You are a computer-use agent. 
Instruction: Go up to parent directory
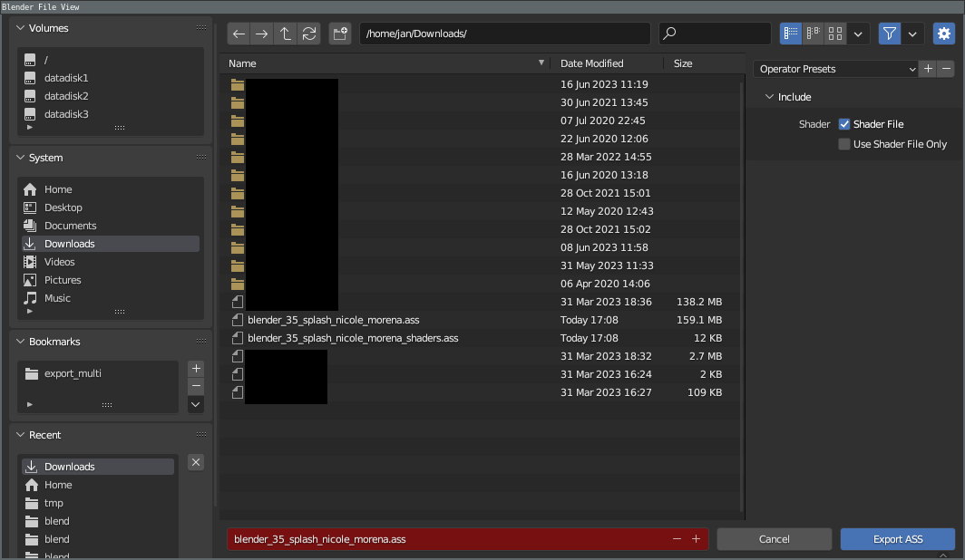pyautogui.click(x=286, y=34)
